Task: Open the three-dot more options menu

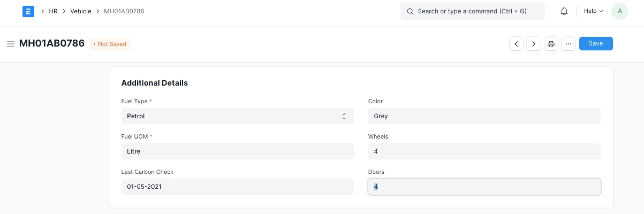Action: (x=569, y=44)
